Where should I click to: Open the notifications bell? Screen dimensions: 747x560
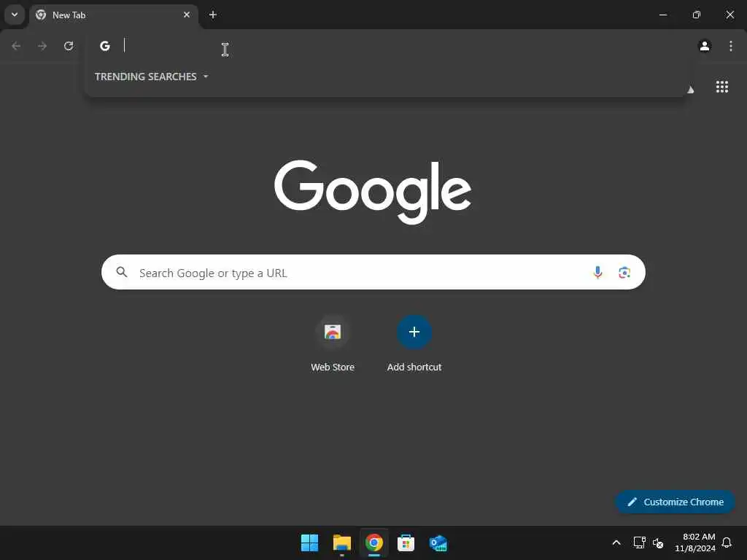(x=727, y=542)
